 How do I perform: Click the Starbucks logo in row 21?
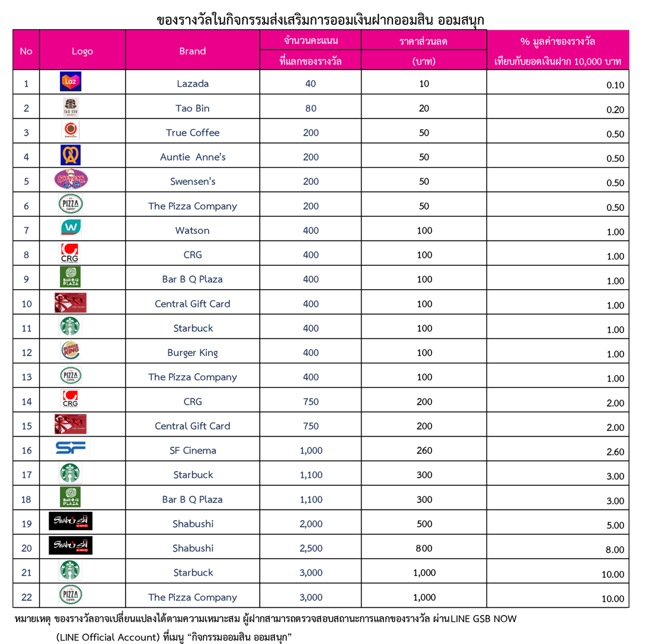click(x=71, y=570)
